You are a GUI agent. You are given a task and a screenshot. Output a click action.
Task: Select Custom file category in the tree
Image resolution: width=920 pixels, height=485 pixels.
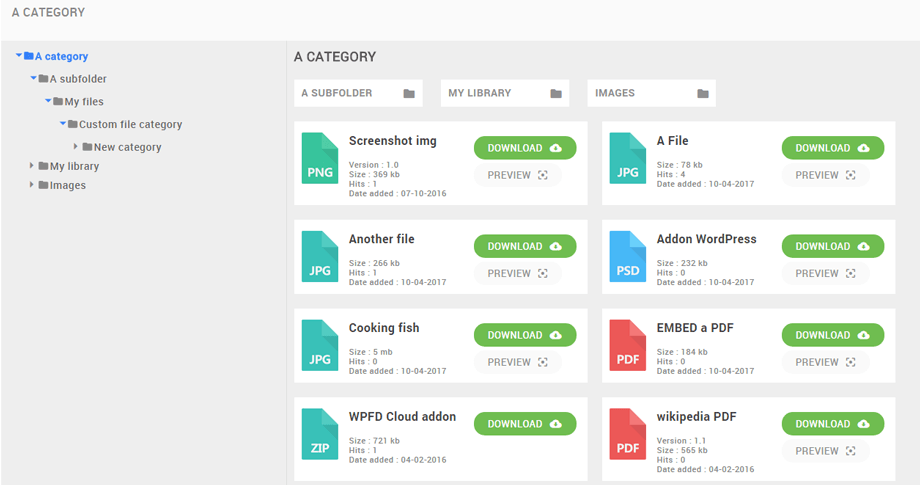pyautogui.click(x=130, y=125)
